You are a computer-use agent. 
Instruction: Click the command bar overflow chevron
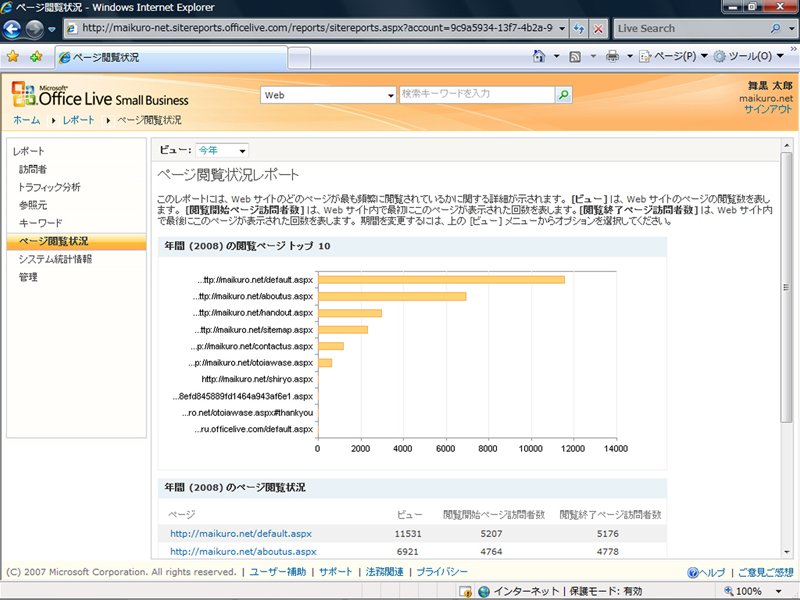click(794, 48)
